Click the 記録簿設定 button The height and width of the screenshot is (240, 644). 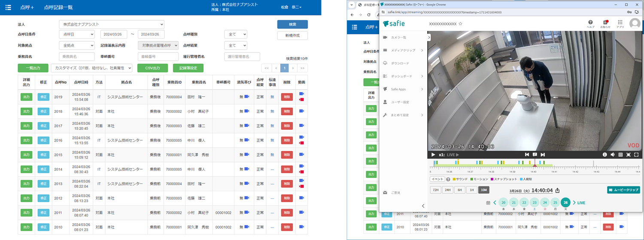pos(188,68)
